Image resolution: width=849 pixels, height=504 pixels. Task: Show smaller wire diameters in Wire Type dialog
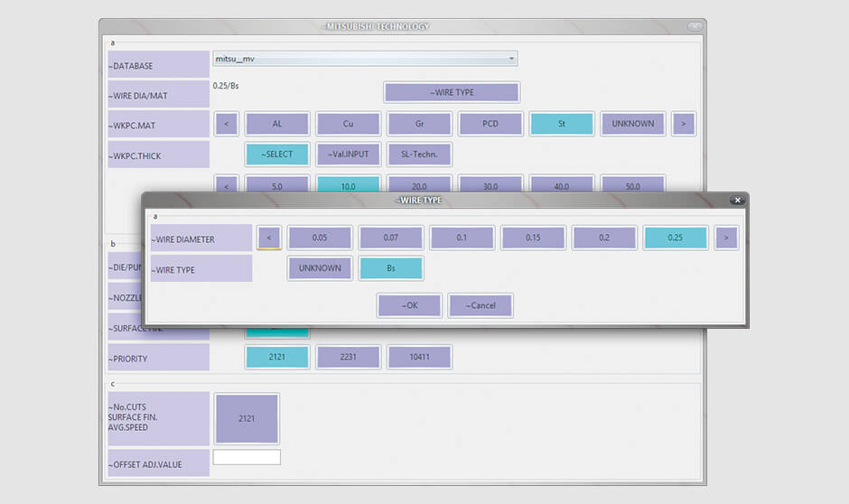269,238
